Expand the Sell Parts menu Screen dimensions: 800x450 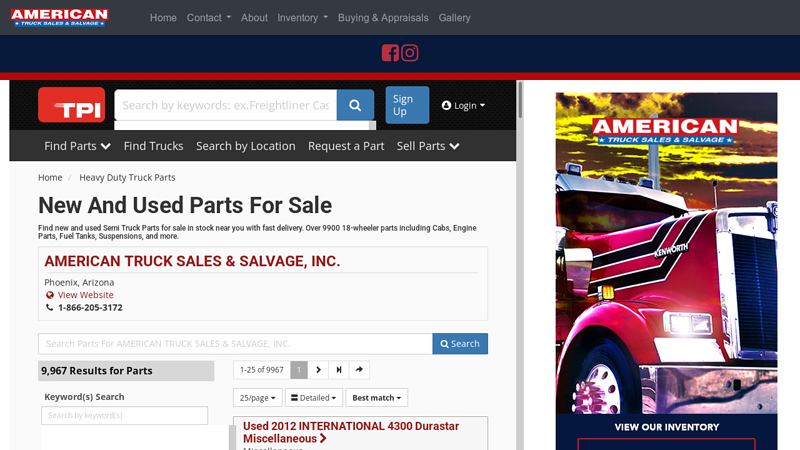[x=428, y=146]
